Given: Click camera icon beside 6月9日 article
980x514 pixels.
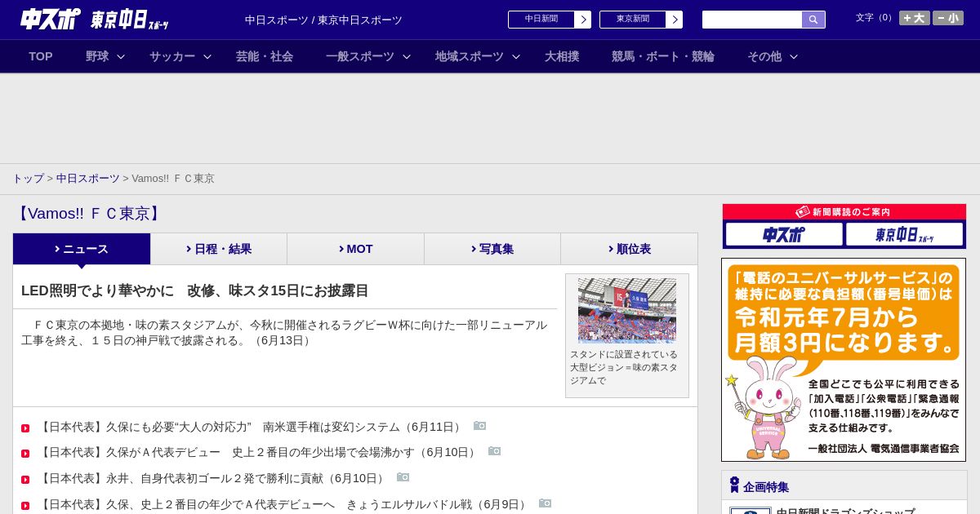Looking at the screenshot, I should [x=545, y=503].
